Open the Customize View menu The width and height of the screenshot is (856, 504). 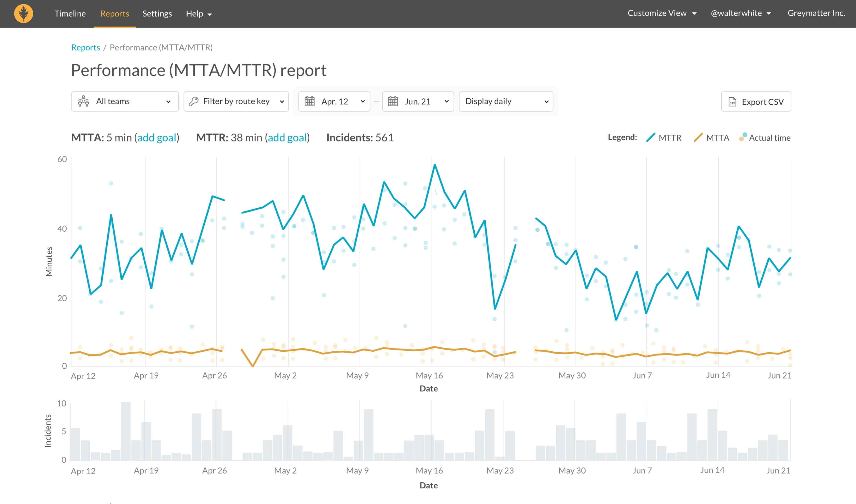click(661, 13)
